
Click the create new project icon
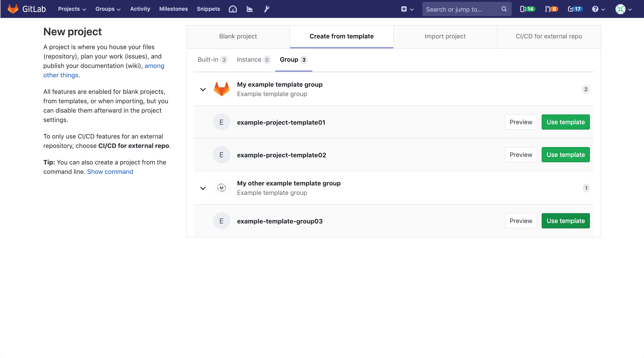pos(404,9)
